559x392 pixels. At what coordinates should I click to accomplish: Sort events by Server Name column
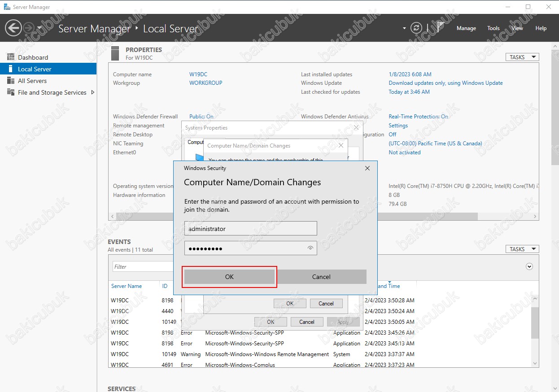(x=127, y=286)
